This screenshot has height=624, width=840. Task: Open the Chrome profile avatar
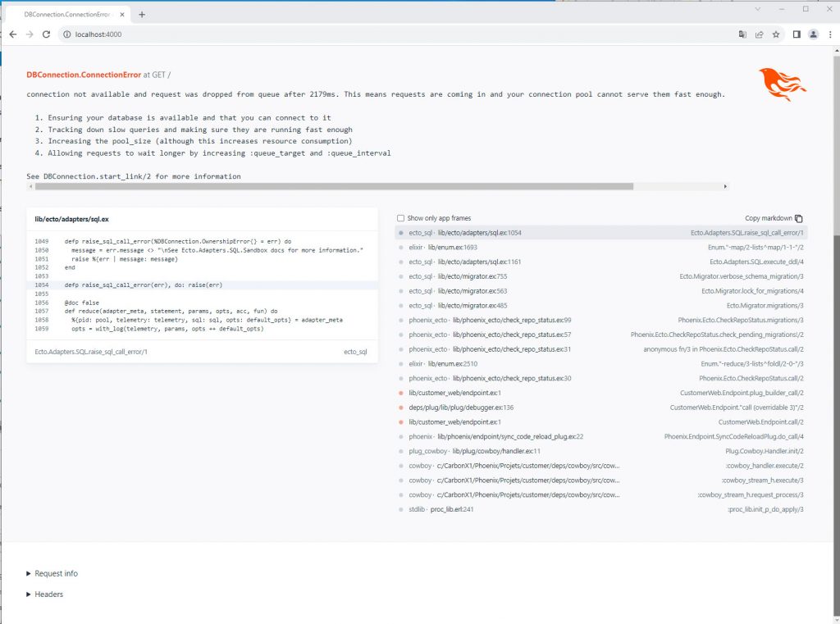(x=813, y=34)
